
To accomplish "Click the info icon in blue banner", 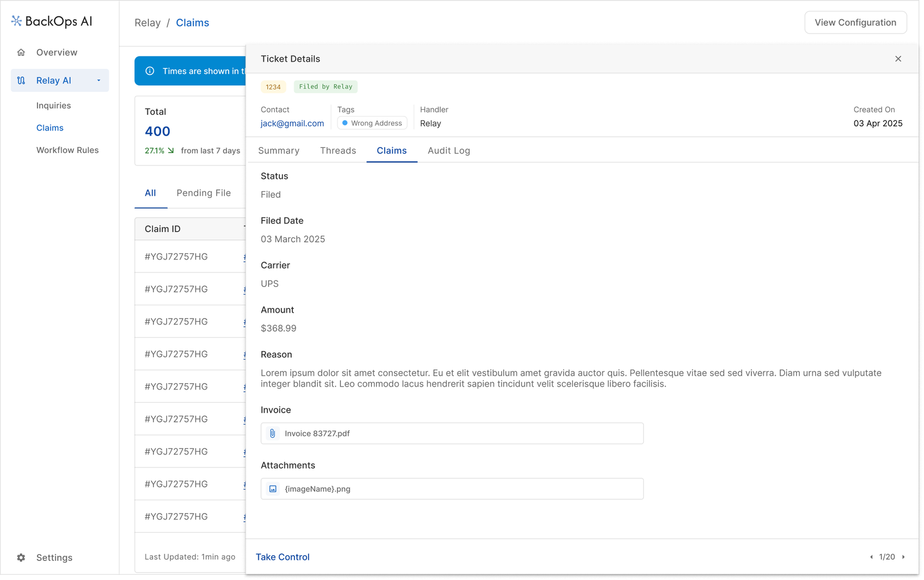I will point(150,71).
